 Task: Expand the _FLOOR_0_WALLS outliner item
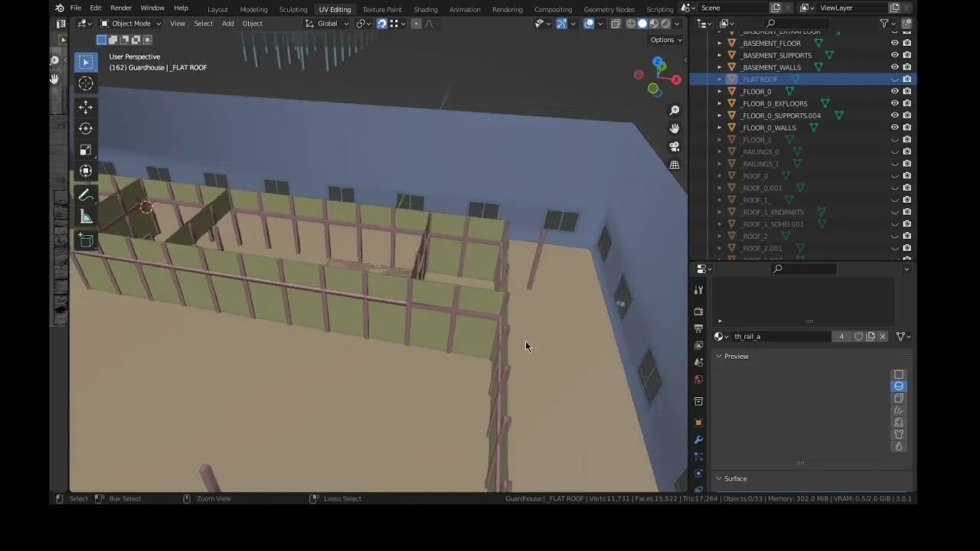719,128
